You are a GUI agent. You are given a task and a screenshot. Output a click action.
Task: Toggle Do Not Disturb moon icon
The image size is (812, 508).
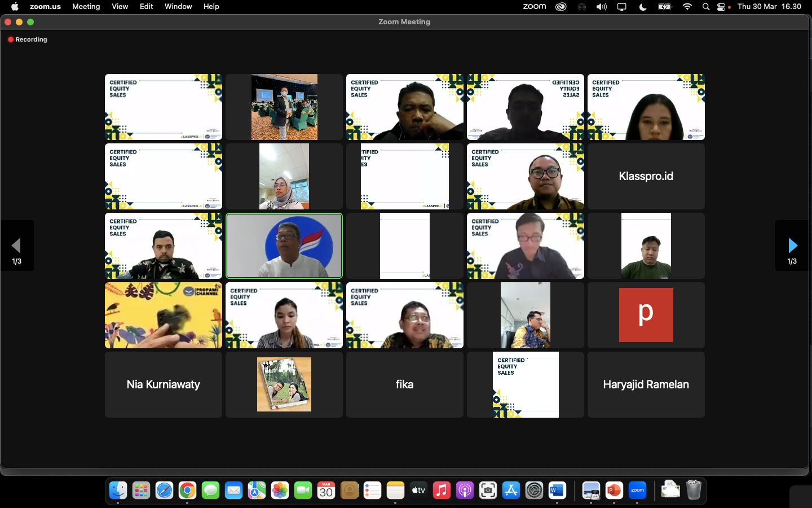[x=643, y=7]
